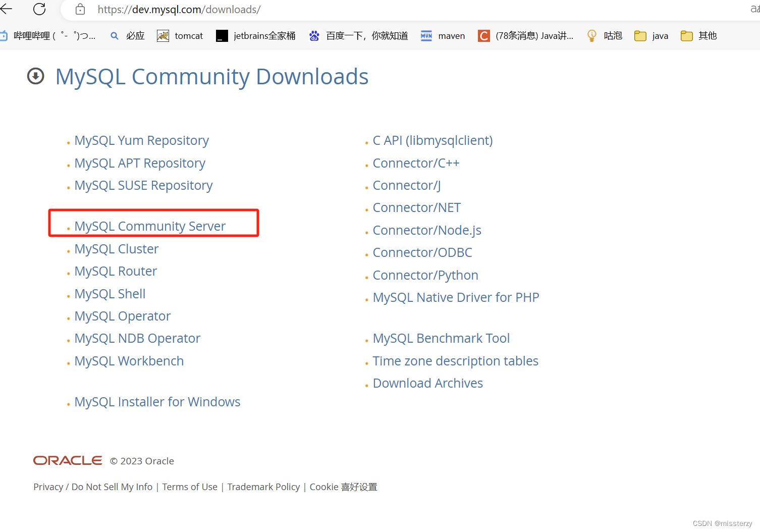Screen dimensions: 760x532
Task: Open C API (libmysqlclient) link
Action: pos(432,140)
